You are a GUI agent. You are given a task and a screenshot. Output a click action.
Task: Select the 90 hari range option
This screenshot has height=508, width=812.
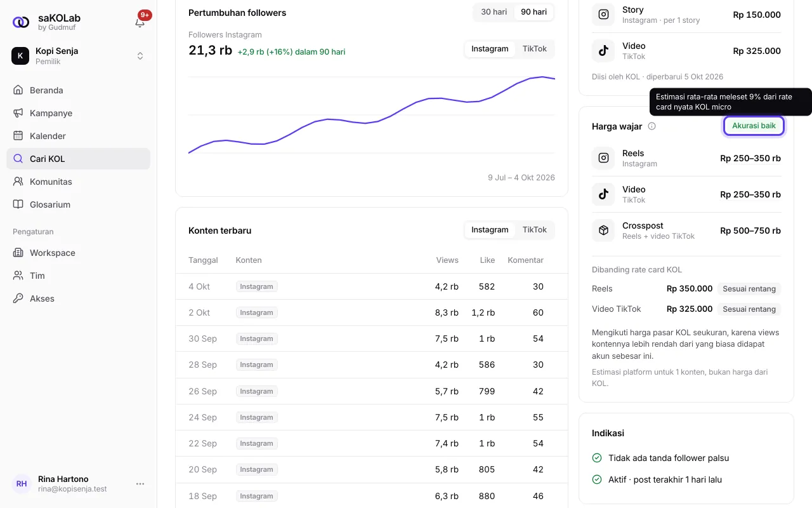point(534,12)
